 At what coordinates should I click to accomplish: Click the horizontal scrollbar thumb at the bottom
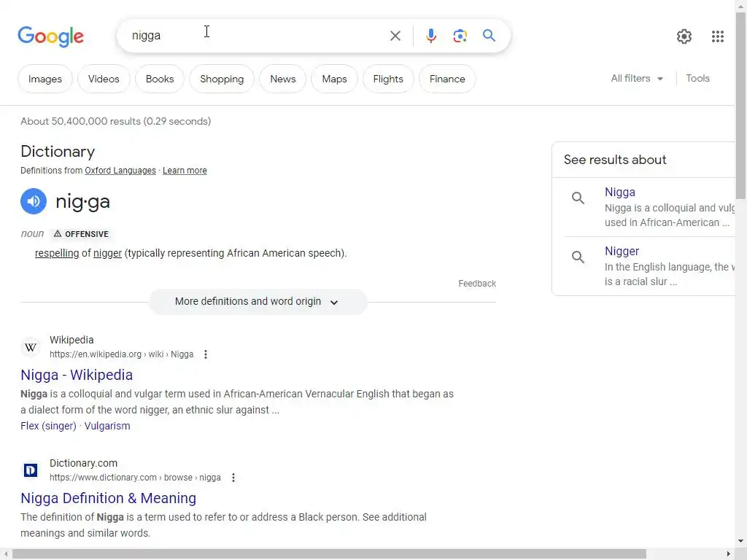329,554
